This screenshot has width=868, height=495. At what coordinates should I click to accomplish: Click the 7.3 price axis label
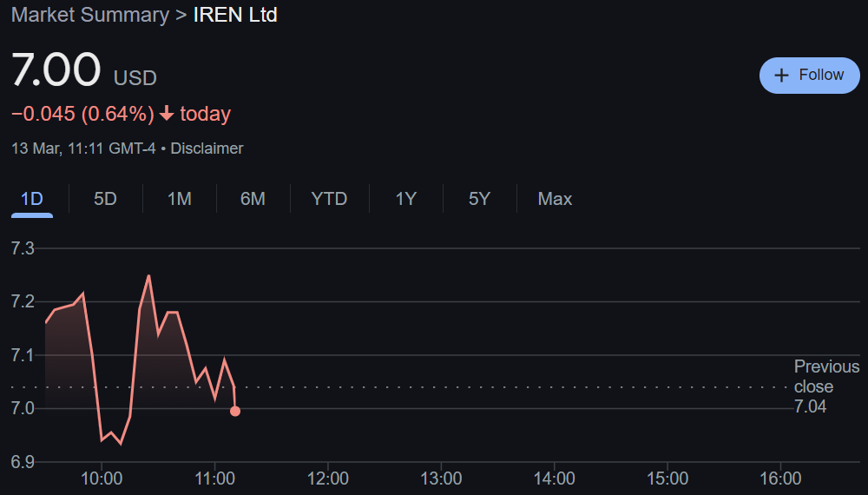click(23, 248)
